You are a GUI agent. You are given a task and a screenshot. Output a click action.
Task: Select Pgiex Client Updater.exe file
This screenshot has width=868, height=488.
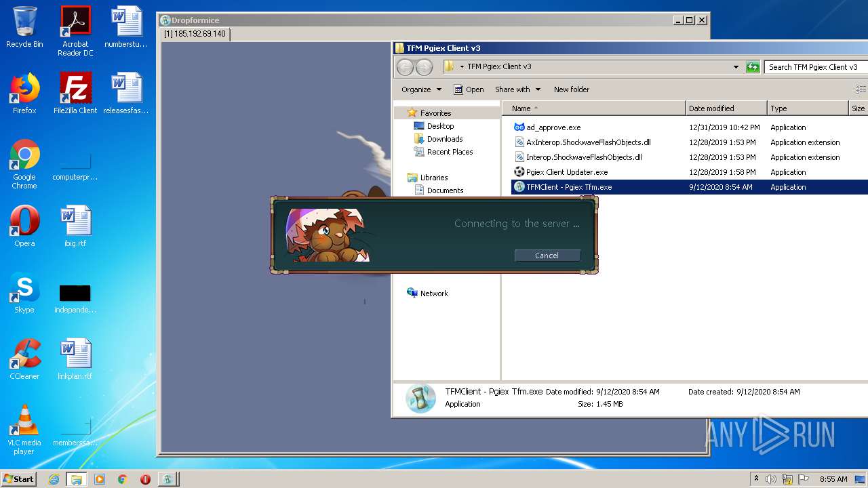567,172
